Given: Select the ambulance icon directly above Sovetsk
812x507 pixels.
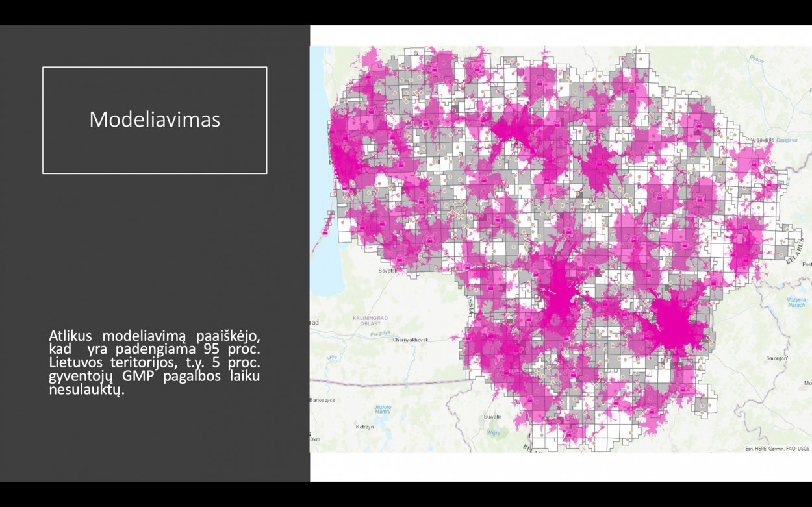Looking at the screenshot, I should [399, 260].
